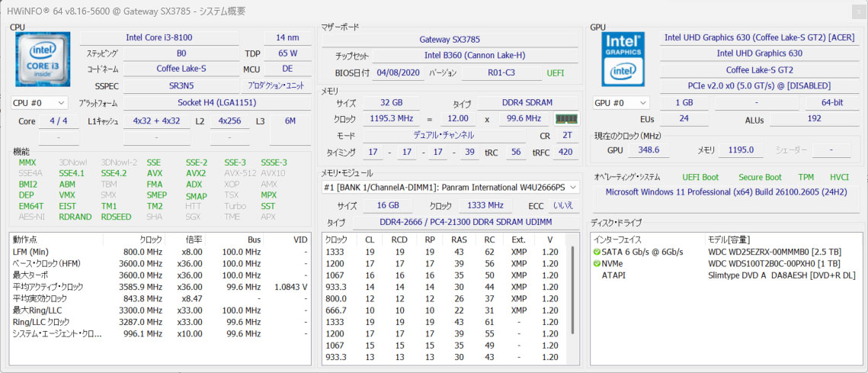The width and height of the screenshot is (868, 373).
Task: Click the RDSEED feature flag
Action: click(117, 217)
